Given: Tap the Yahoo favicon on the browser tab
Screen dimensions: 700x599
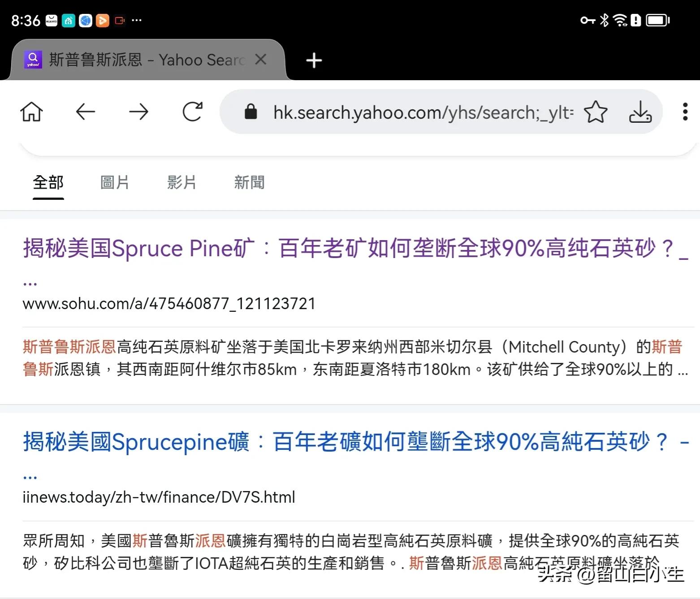Looking at the screenshot, I should [33, 59].
